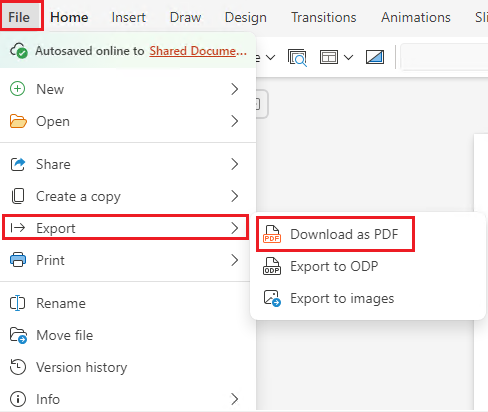This screenshot has height=412, width=488.
Task: Click the Version history clock icon
Action: click(x=18, y=367)
